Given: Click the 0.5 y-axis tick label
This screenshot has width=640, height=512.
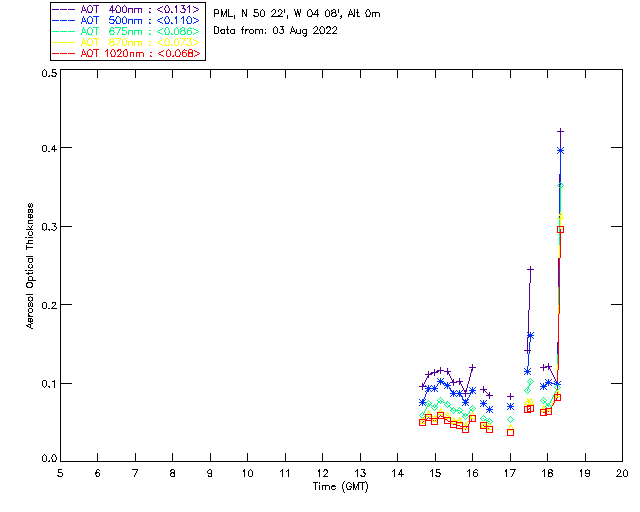Looking at the screenshot, I should 49,73.
